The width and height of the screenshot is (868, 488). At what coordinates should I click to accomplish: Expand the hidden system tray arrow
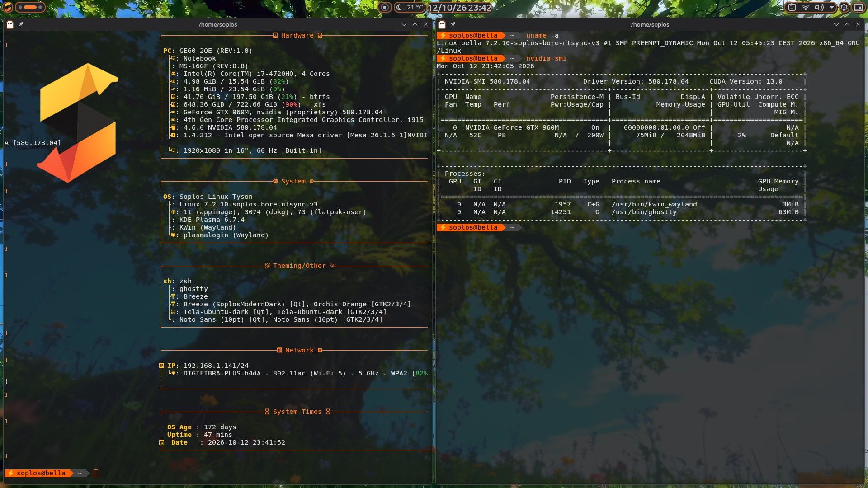coord(831,7)
